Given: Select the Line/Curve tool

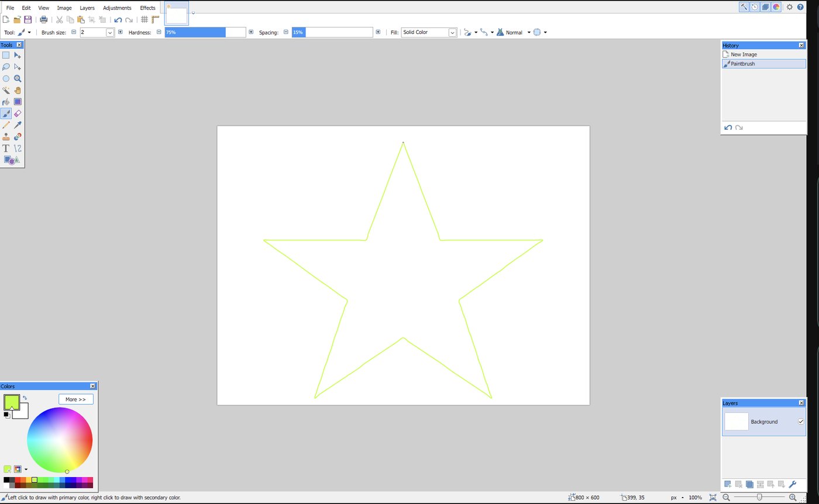Looking at the screenshot, I should click(18, 149).
